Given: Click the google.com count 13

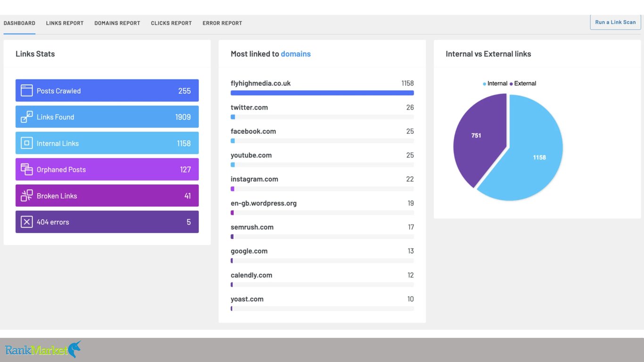Looking at the screenshot, I should coord(411,251).
